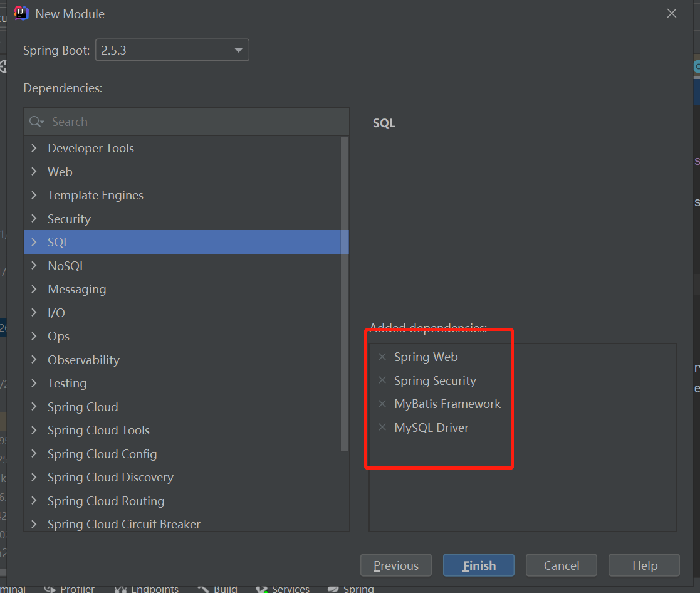Expand the Spring Cloud Tools chevron
Screen dimensions: 700x593
pos(34,430)
